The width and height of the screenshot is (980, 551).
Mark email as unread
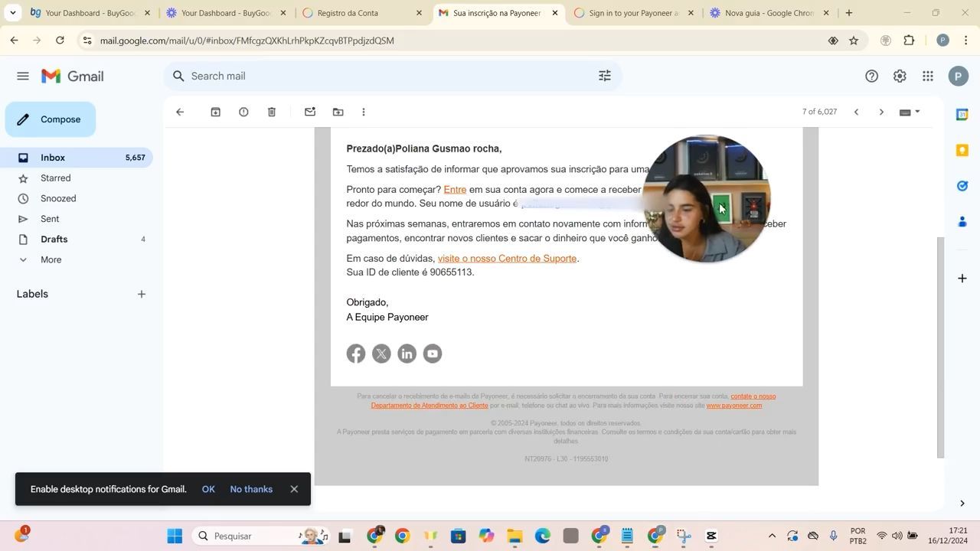[310, 112]
